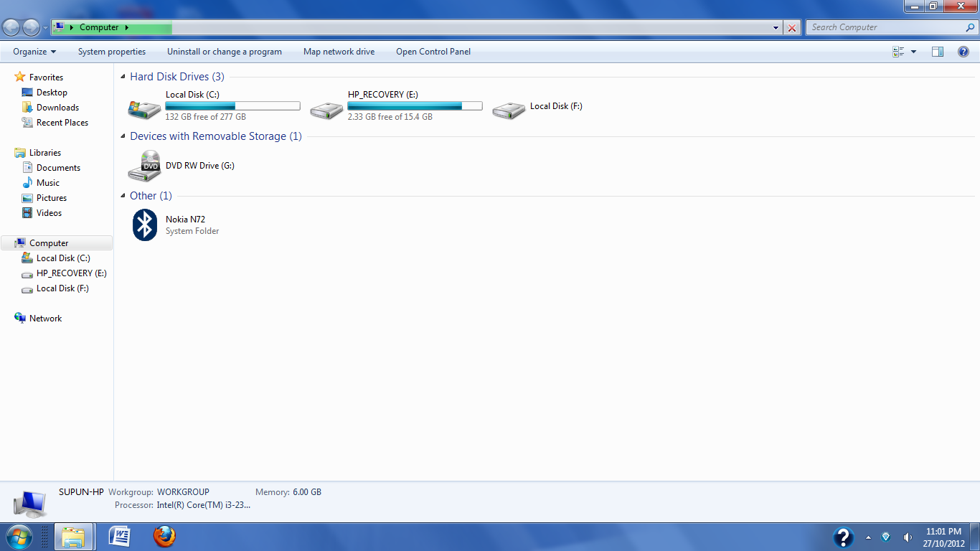Screen dimensions: 980x551
Task: Click System properties in toolbar
Action: (x=112, y=52)
